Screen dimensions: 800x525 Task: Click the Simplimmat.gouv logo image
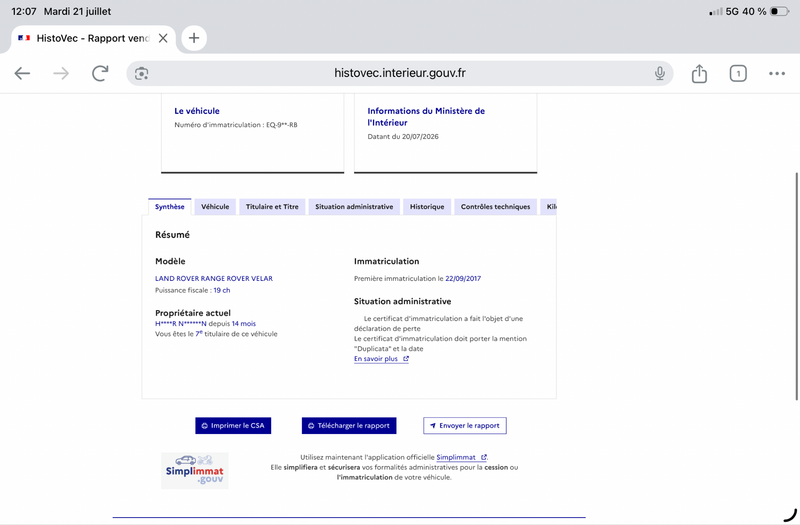click(x=194, y=470)
